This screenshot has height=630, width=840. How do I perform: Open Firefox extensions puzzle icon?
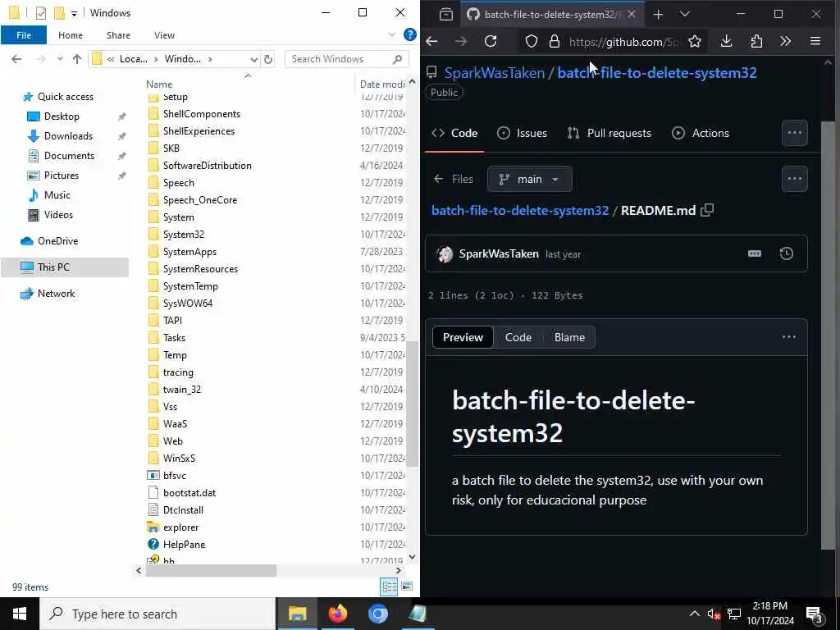tap(756, 41)
